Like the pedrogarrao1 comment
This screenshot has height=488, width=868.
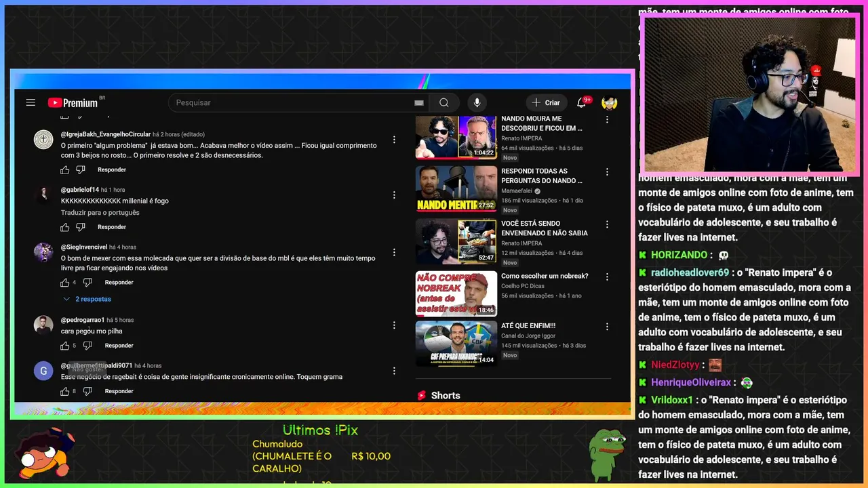pos(65,346)
